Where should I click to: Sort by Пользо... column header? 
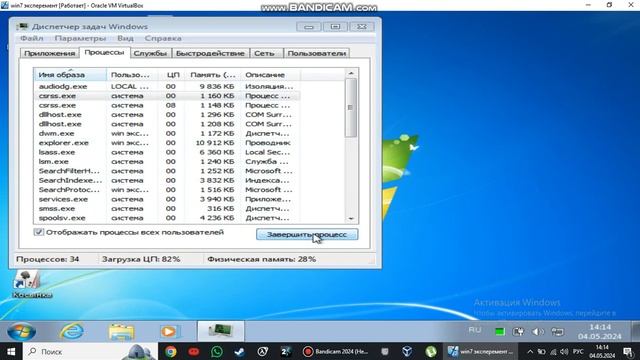[132, 75]
